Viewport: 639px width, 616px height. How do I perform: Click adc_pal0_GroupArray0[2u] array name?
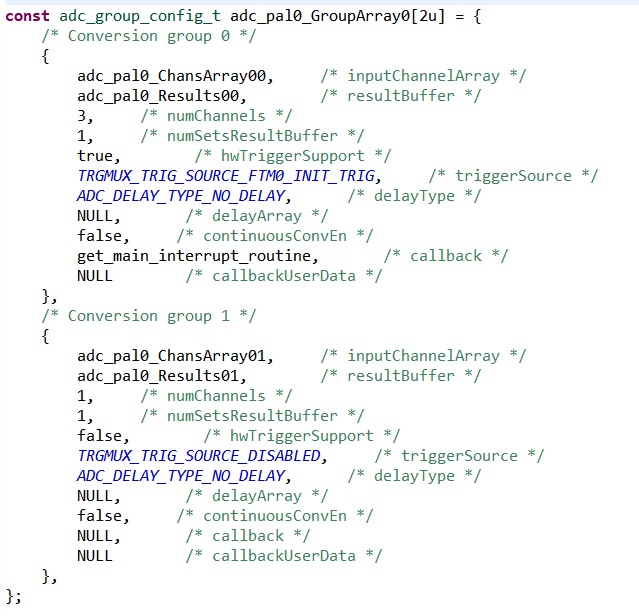pyautogui.click(x=337, y=17)
